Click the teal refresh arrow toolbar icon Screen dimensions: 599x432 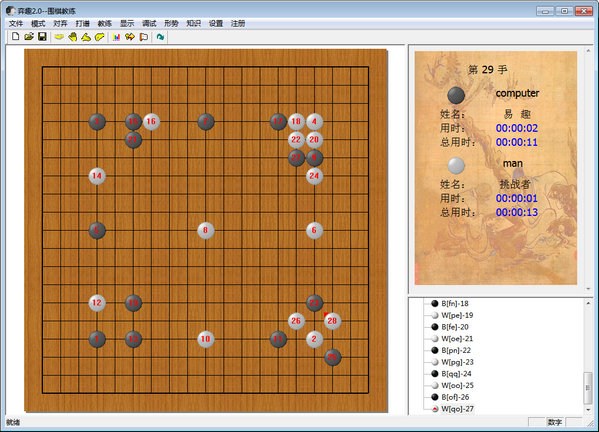160,37
